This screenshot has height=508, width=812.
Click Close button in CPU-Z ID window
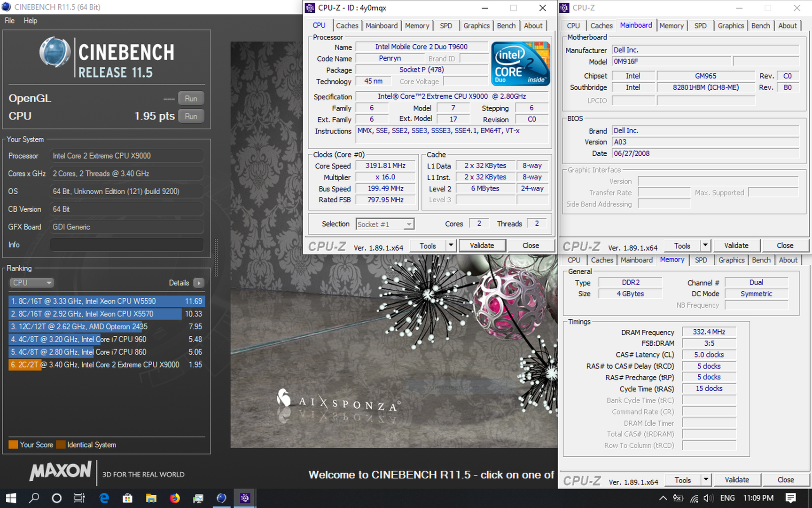[531, 246]
